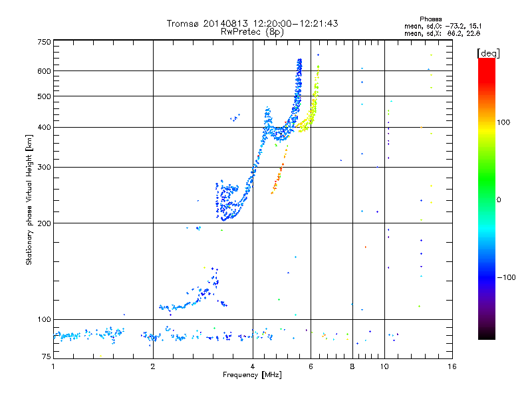Click the black bottom of the colorbar
Image resolution: width=532 pixels, height=399 pixels.
(487, 334)
